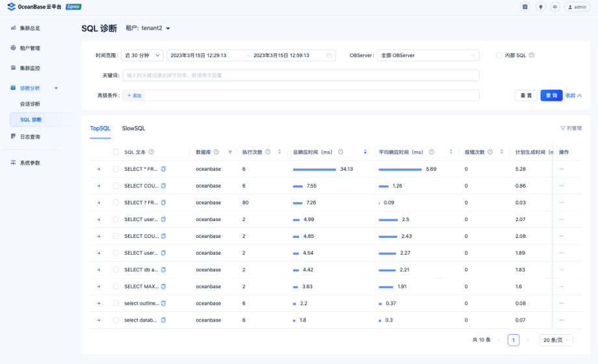Tick the select-all checkbox in table header
Viewport: 598px width, 364px height.
click(x=116, y=152)
